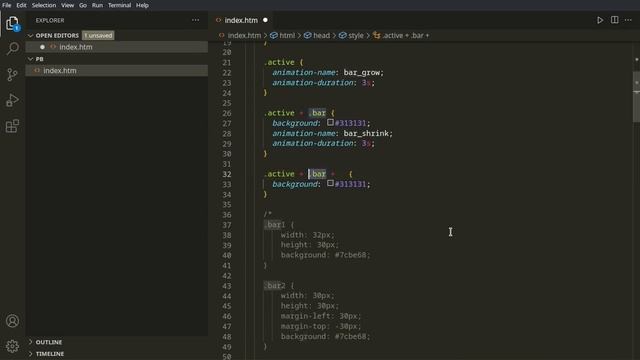Click 'animation-duration' on line 23
The image size is (640, 360).
[313, 83]
